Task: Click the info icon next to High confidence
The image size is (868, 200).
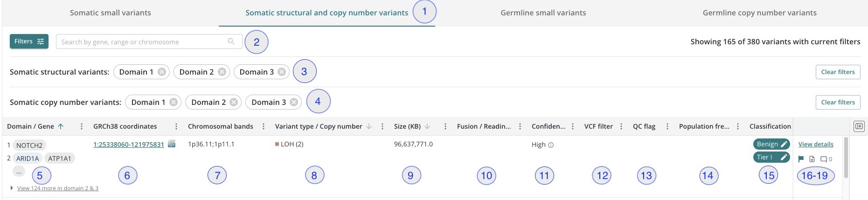Action: coord(551,145)
